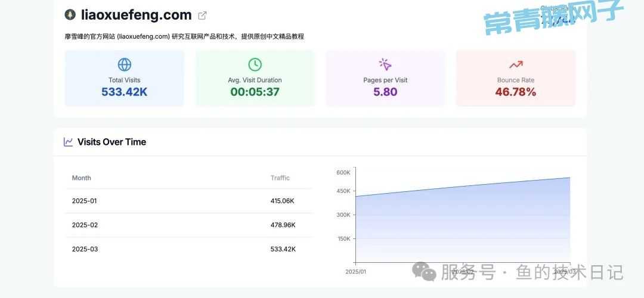Click the 300K y-axis label on chart
Screen dimensions: 644x298
point(343,215)
